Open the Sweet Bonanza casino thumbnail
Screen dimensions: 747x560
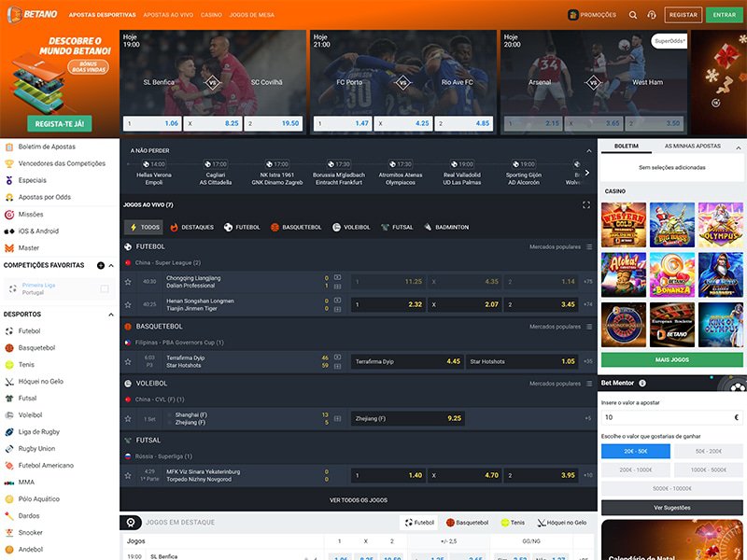pos(672,274)
